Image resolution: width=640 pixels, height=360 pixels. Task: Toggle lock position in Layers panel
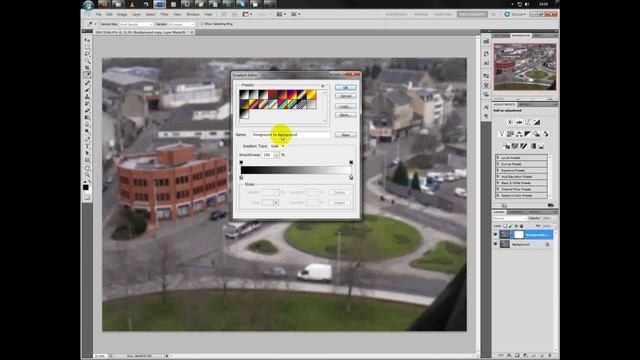(516, 226)
